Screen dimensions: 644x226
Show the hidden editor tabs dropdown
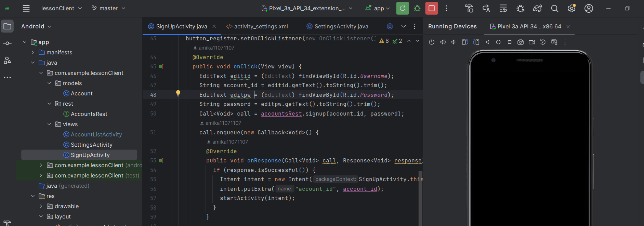404,26
